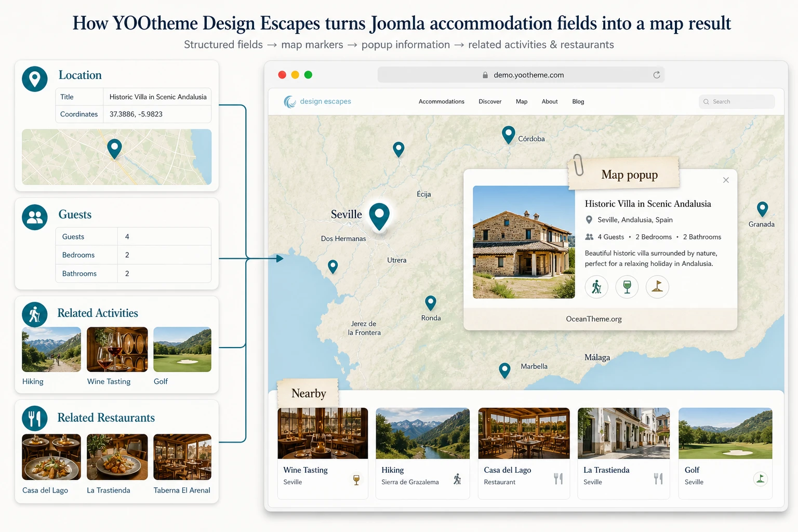
Task: Click the Guests row showing 4
Action: click(134, 236)
